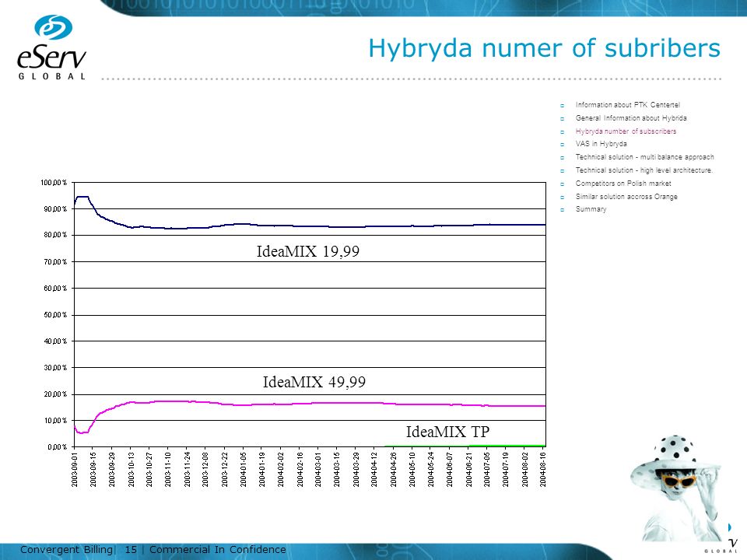The height and width of the screenshot is (560, 747).
Task: Click the 80,00% y-axis label
Action: click(55, 235)
